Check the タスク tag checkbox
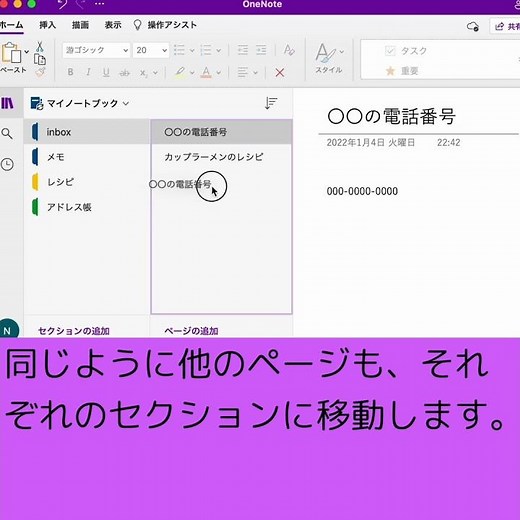 click(x=390, y=51)
